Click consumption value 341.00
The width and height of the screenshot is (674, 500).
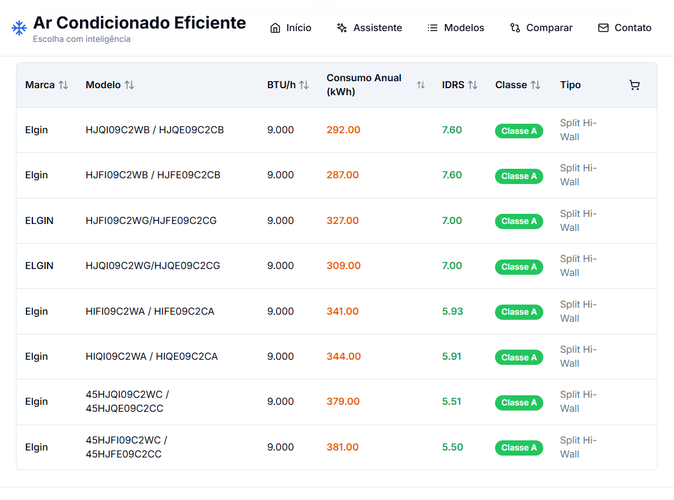343,311
